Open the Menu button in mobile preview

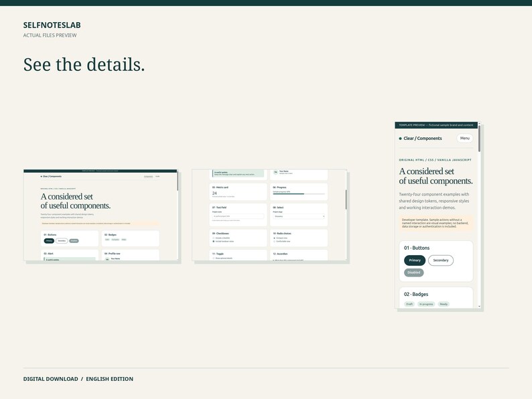[x=464, y=139]
